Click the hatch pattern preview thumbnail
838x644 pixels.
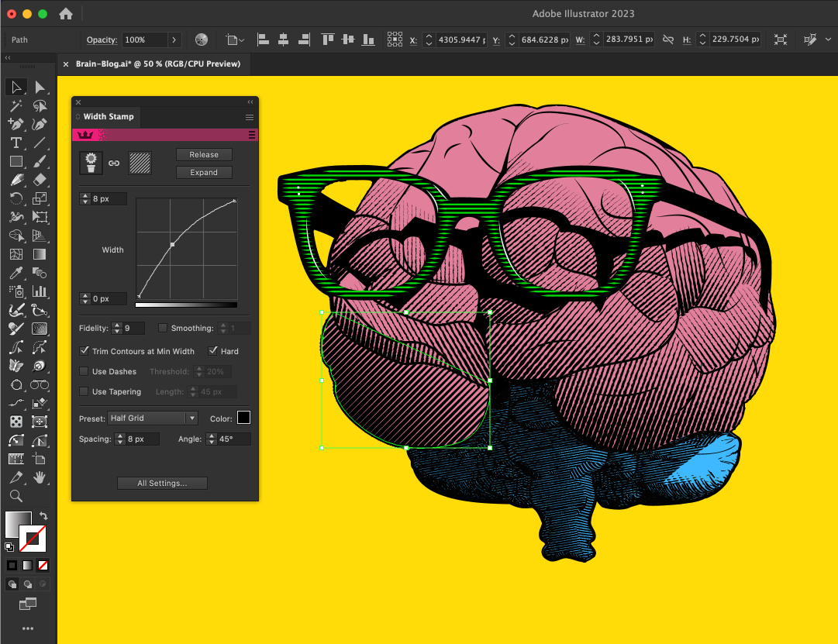point(140,163)
